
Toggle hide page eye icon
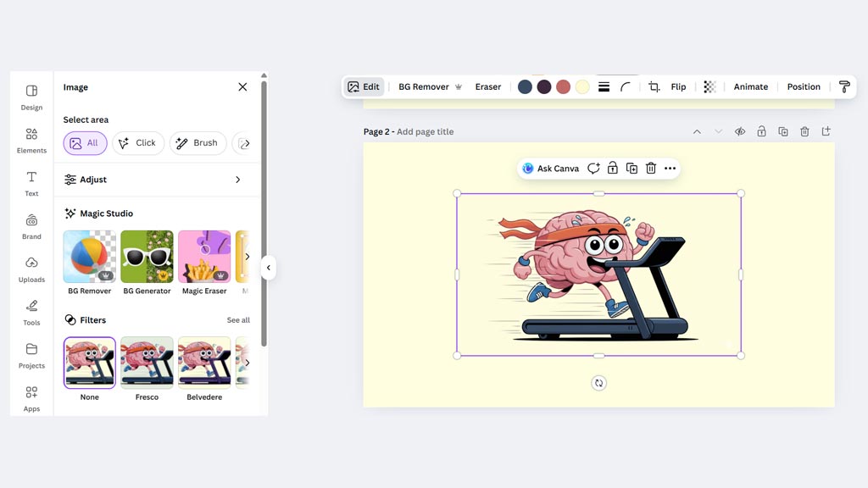pyautogui.click(x=739, y=131)
